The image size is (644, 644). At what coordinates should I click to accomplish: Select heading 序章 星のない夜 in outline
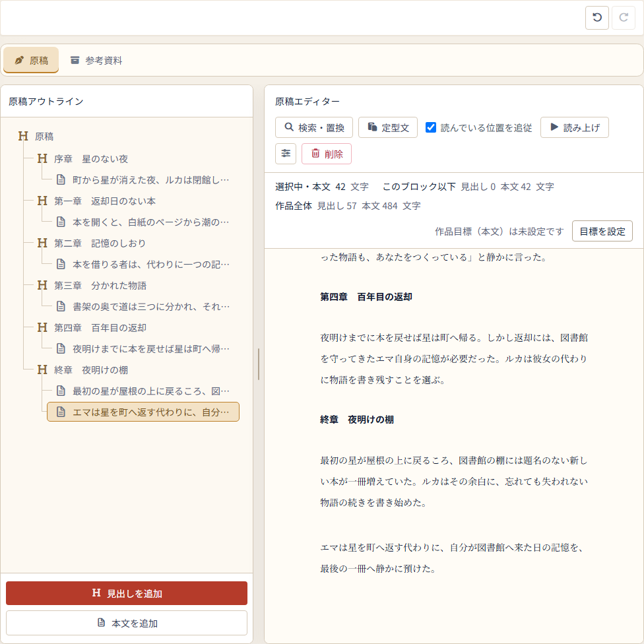pyautogui.click(x=91, y=158)
